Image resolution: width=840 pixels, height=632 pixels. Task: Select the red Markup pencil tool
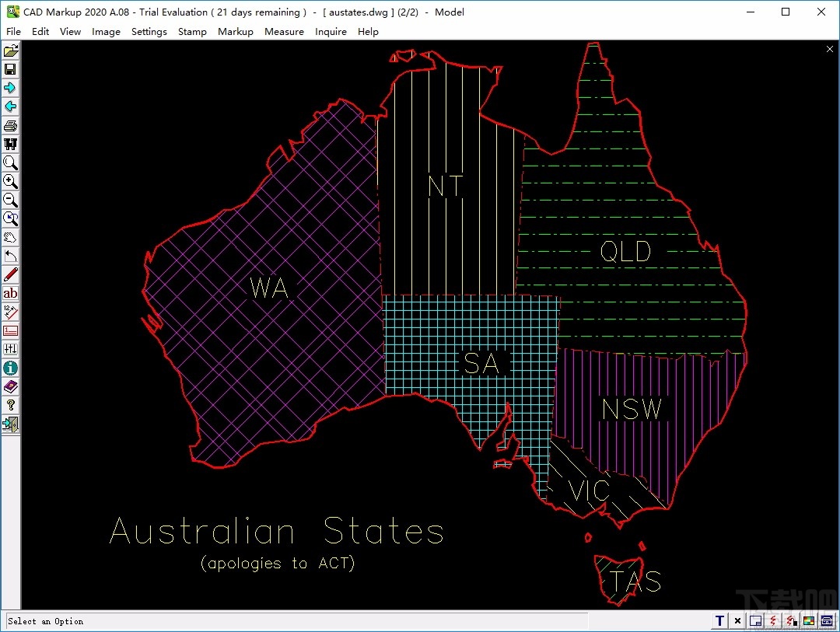[10, 274]
